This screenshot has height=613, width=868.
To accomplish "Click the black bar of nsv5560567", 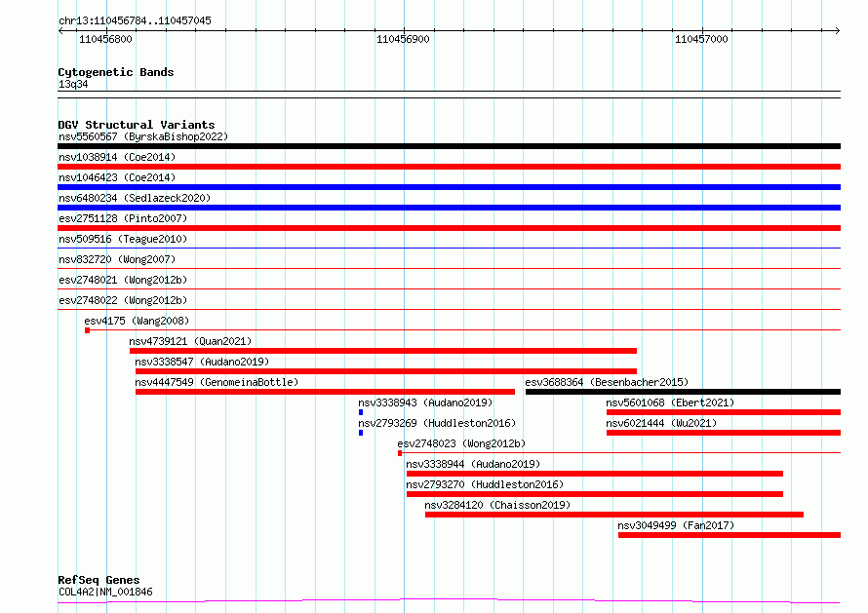I will [449, 146].
